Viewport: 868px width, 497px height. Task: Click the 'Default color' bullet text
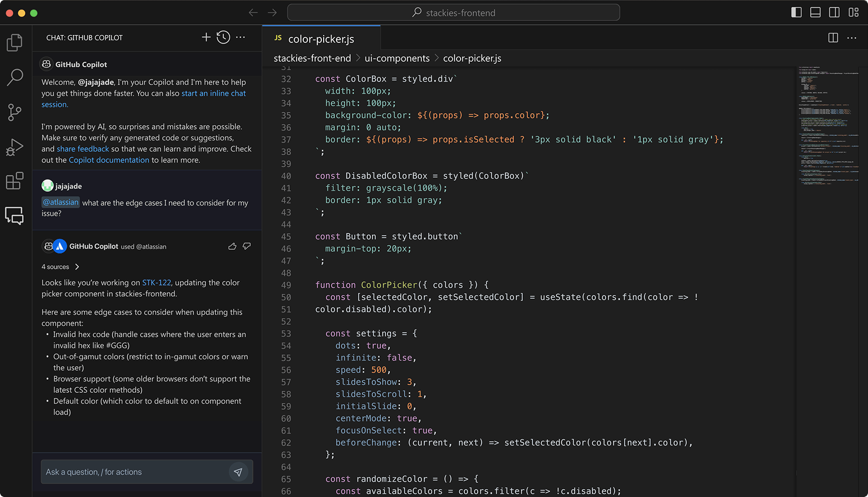point(147,406)
